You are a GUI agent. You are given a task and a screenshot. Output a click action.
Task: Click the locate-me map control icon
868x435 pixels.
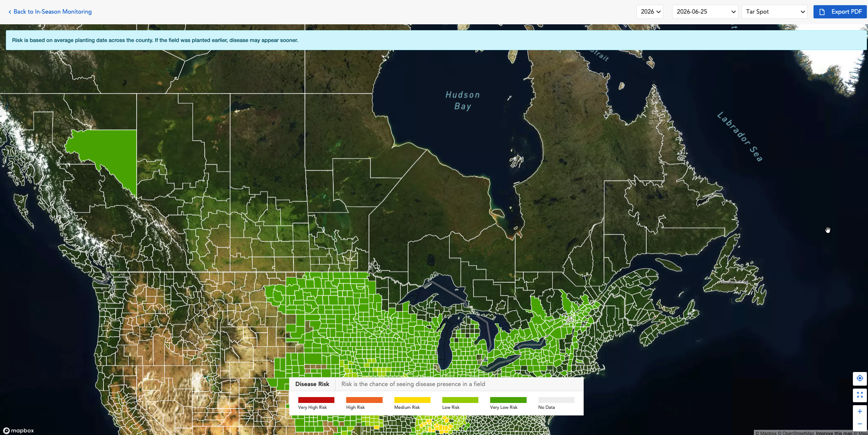point(860,378)
